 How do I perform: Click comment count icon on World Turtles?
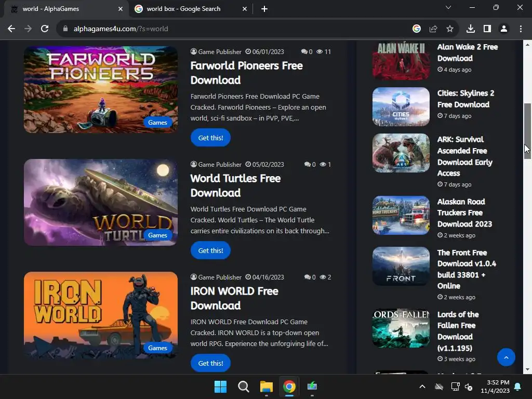tap(308, 164)
